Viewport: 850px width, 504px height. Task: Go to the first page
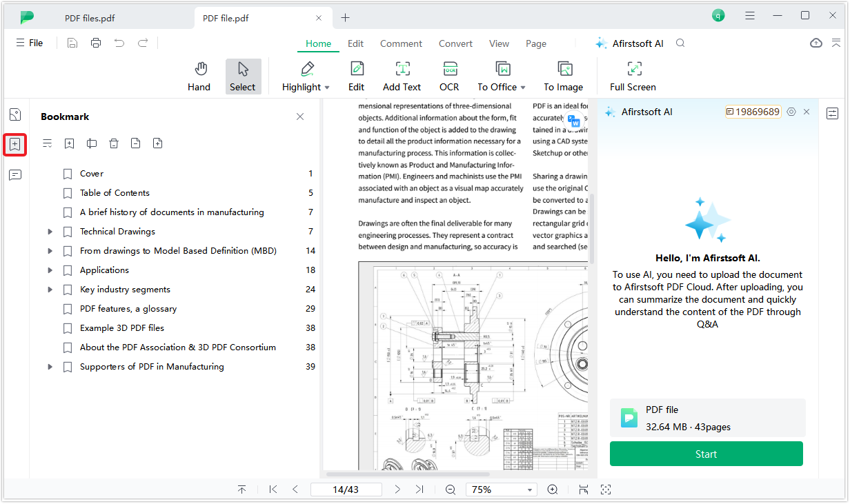[273, 490]
